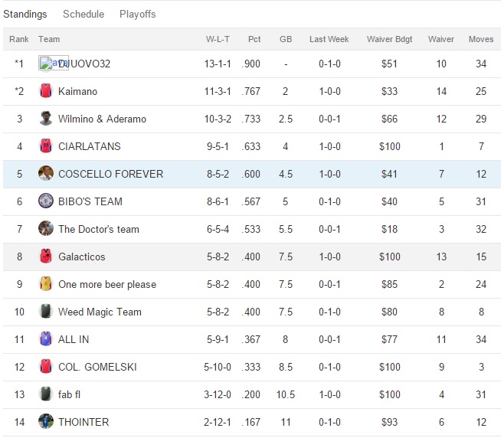Open the Galacticos team link
The image size is (504, 438).
click(x=82, y=257)
